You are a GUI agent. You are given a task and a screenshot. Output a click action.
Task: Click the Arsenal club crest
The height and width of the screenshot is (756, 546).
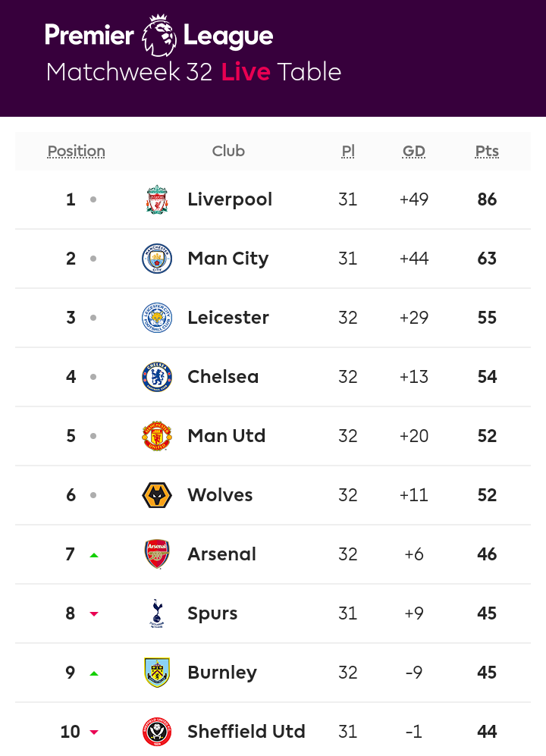click(157, 554)
